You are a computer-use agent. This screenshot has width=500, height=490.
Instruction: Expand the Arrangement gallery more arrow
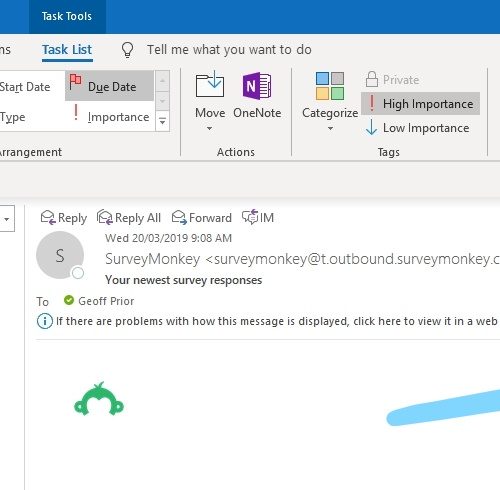coord(162,121)
